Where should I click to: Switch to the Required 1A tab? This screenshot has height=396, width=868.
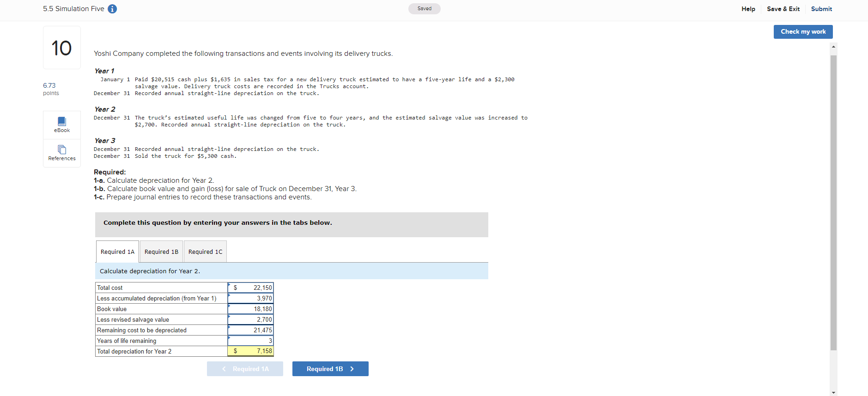click(x=117, y=252)
